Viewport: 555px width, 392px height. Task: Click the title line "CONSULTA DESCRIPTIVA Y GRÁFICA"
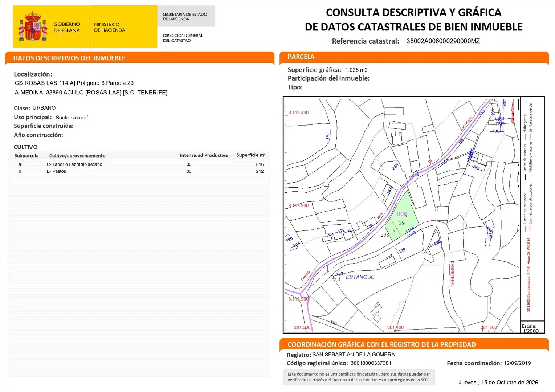413,12
